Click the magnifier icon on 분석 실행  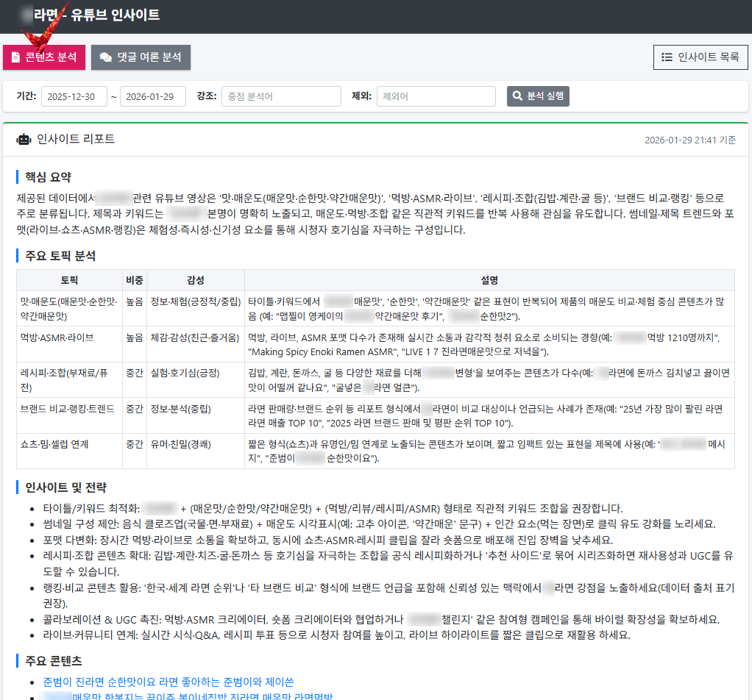517,96
